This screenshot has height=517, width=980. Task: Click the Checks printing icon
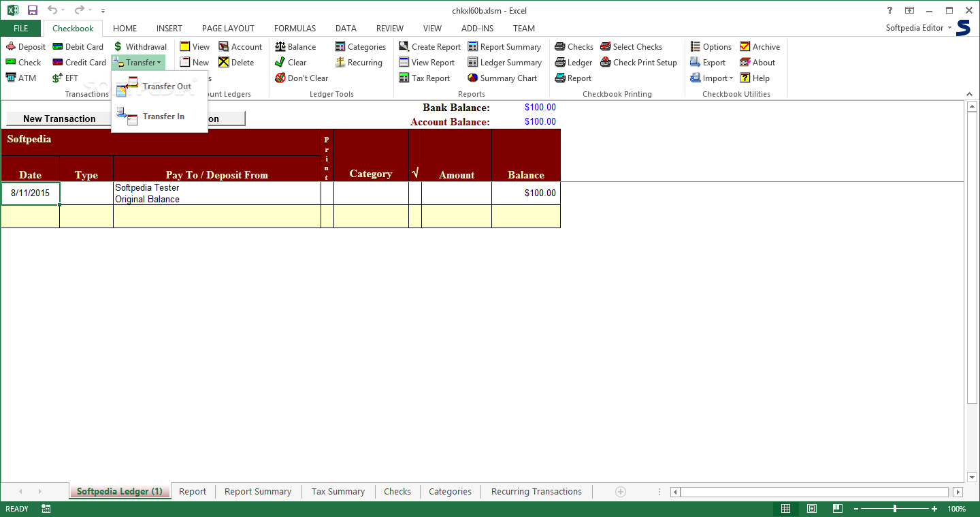tap(560, 47)
